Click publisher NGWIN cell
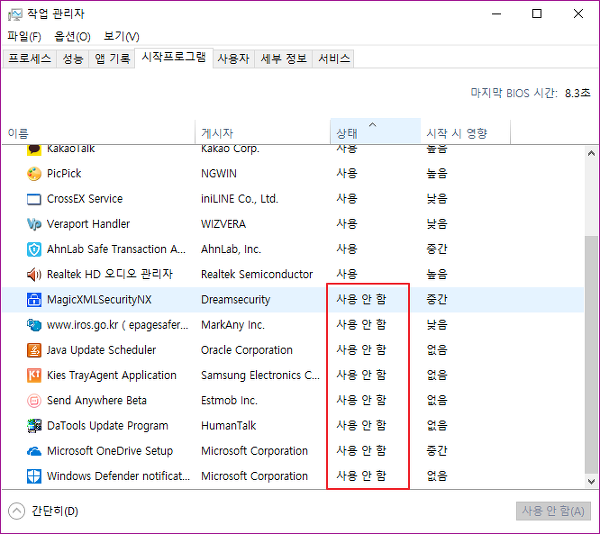The height and width of the screenshot is (534, 600). click(x=218, y=174)
